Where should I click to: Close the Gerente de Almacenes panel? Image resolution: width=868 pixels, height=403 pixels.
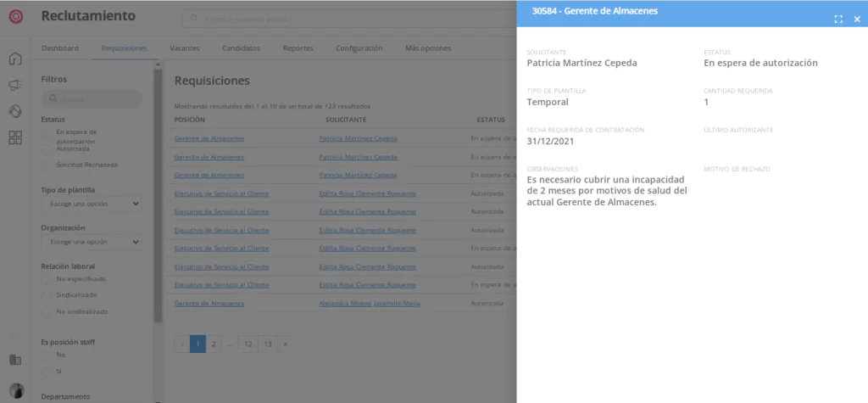[856, 19]
